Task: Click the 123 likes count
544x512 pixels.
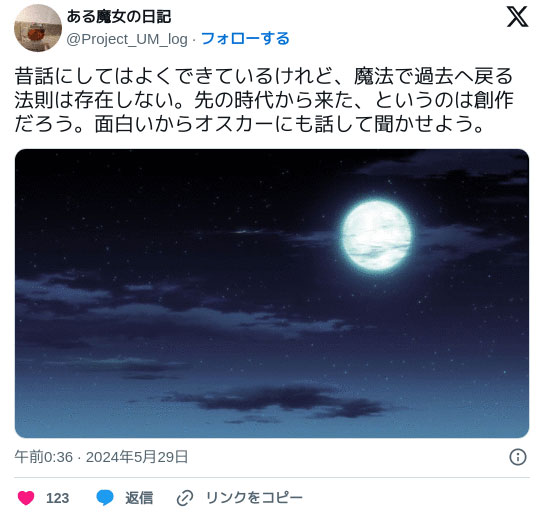Action: coord(58,498)
